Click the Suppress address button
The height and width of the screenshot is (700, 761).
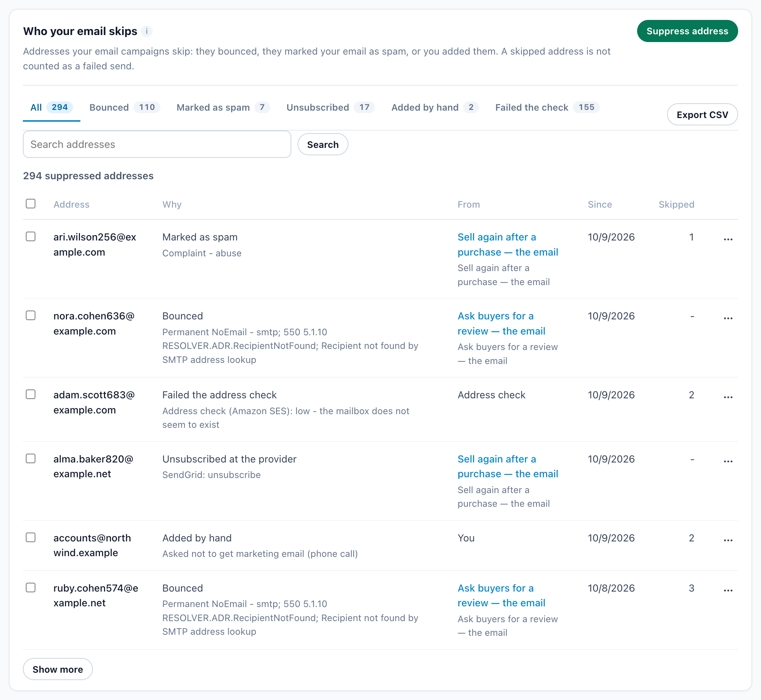click(x=687, y=31)
